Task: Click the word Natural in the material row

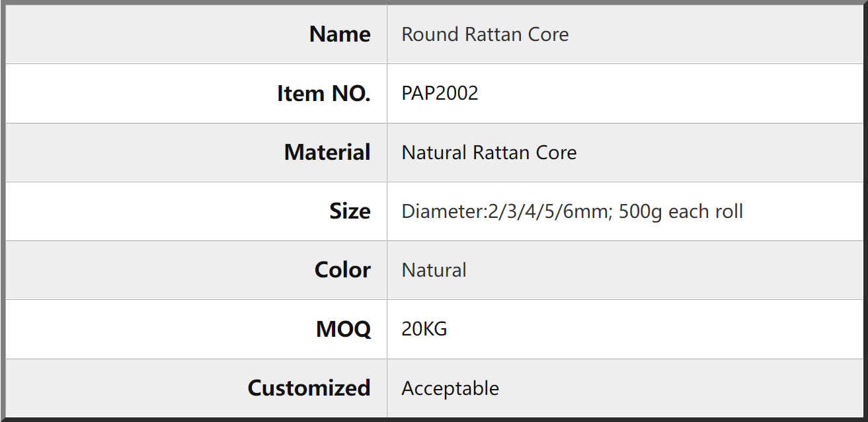Action: [434, 153]
